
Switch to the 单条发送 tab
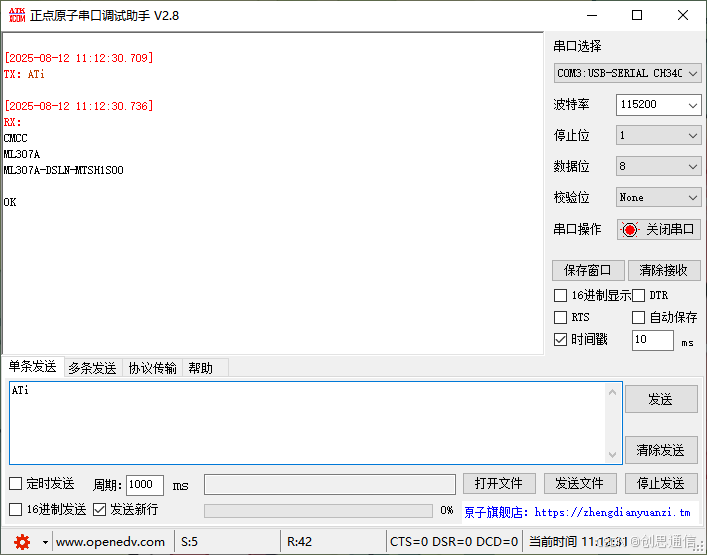[x=32, y=367]
